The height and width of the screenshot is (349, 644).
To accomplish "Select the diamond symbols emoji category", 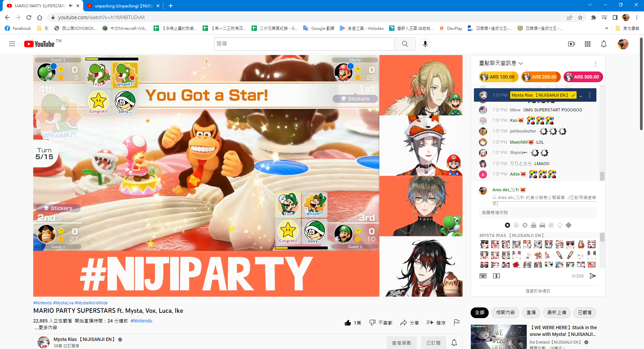I will coord(569,225).
